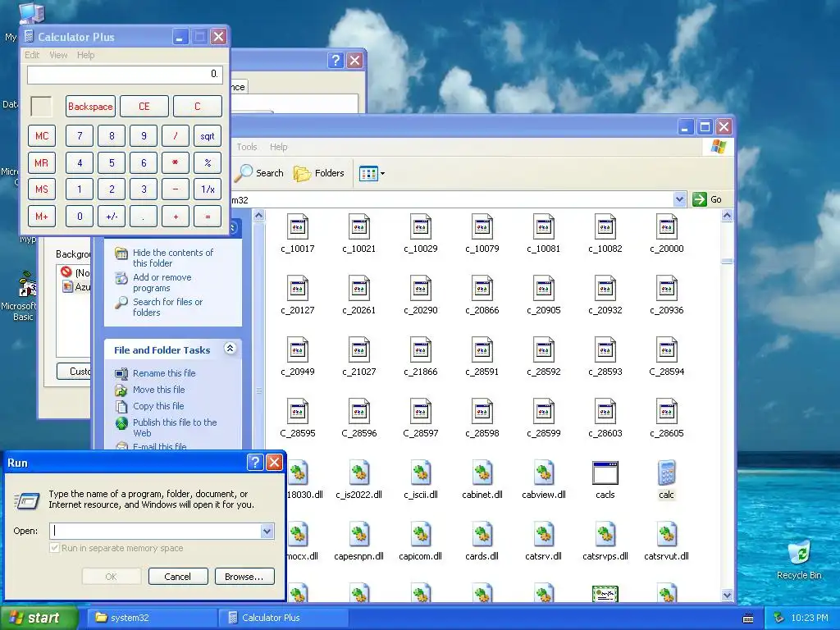Click the file list scrollbar up arrow
840x630 pixels.
point(727,216)
